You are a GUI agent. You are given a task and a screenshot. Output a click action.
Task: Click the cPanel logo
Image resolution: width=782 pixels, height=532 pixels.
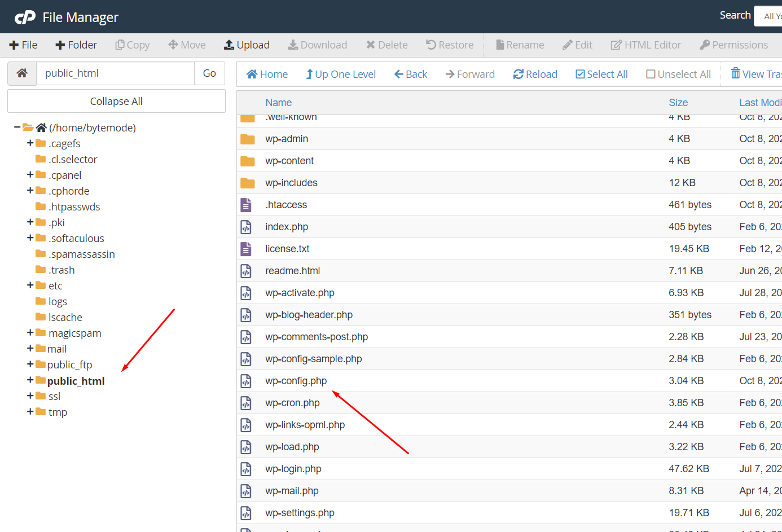pyautogui.click(x=25, y=17)
